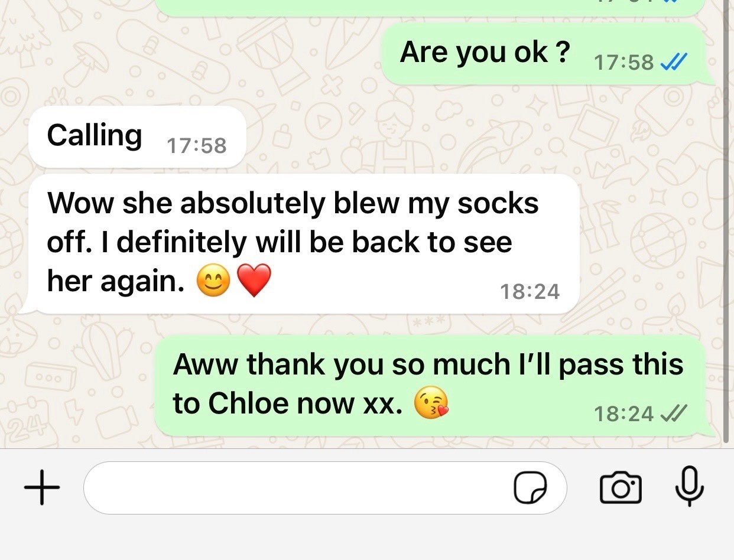Focus the empty message input field
The height and width of the screenshot is (560, 734).
pyautogui.click(x=325, y=488)
